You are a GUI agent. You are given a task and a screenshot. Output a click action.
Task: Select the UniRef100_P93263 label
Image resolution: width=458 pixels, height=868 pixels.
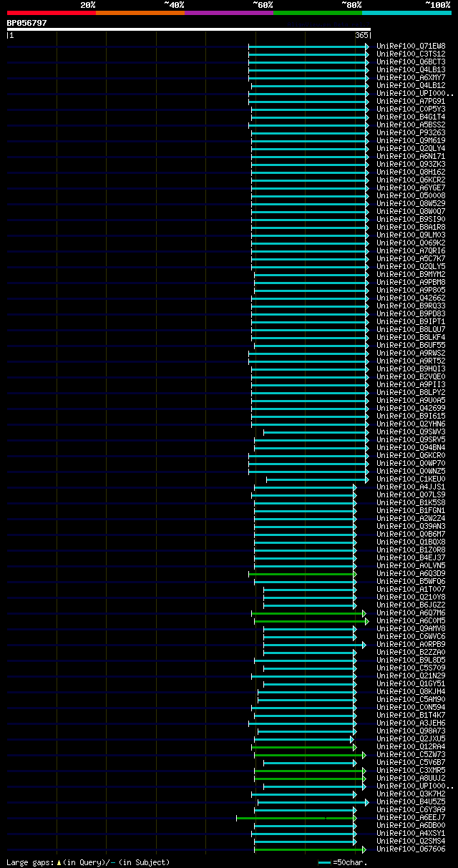pyautogui.click(x=411, y=132)
